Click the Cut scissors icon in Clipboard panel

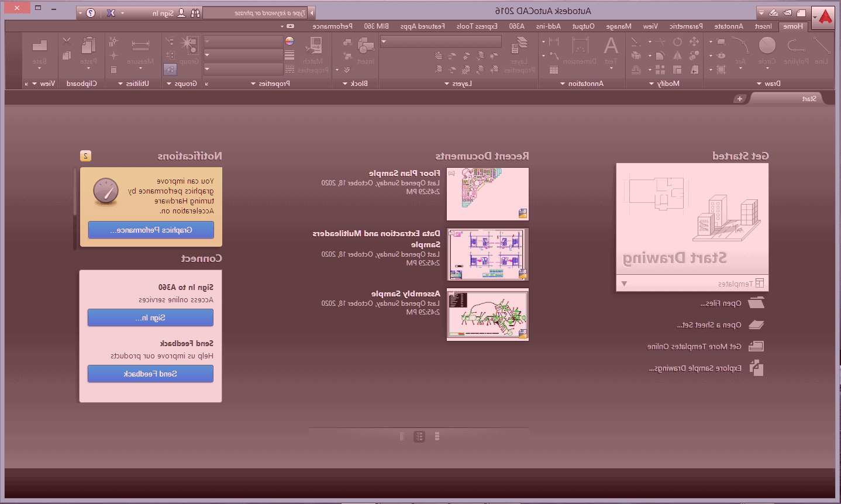pyautogui.click(x=66, y=42)
